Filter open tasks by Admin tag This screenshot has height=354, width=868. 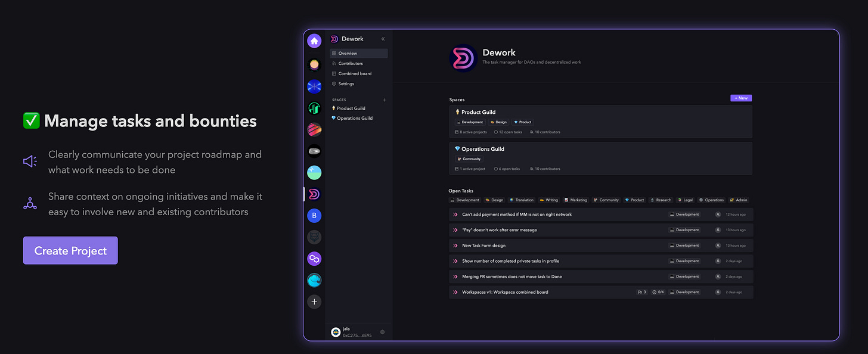739,200
